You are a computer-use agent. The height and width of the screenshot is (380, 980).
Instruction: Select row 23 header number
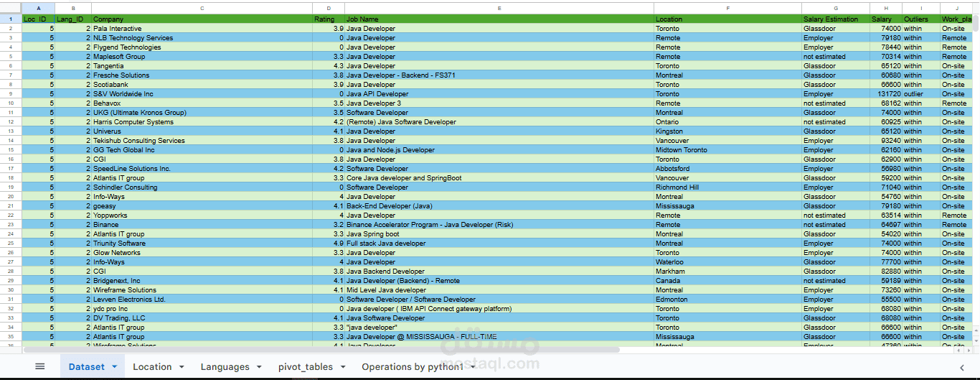[11, 224]
